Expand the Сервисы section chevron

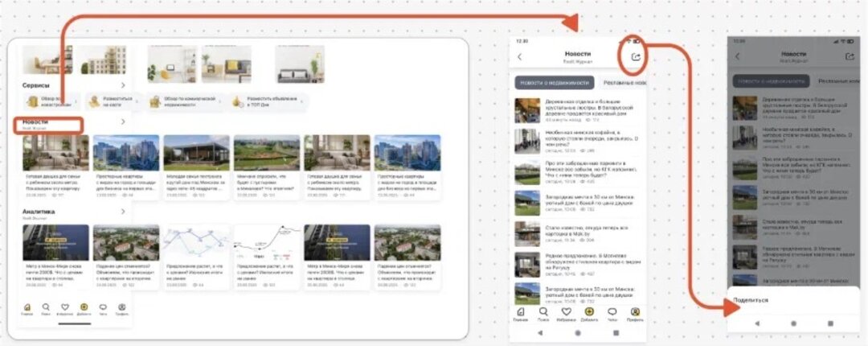tap(122, 84)
